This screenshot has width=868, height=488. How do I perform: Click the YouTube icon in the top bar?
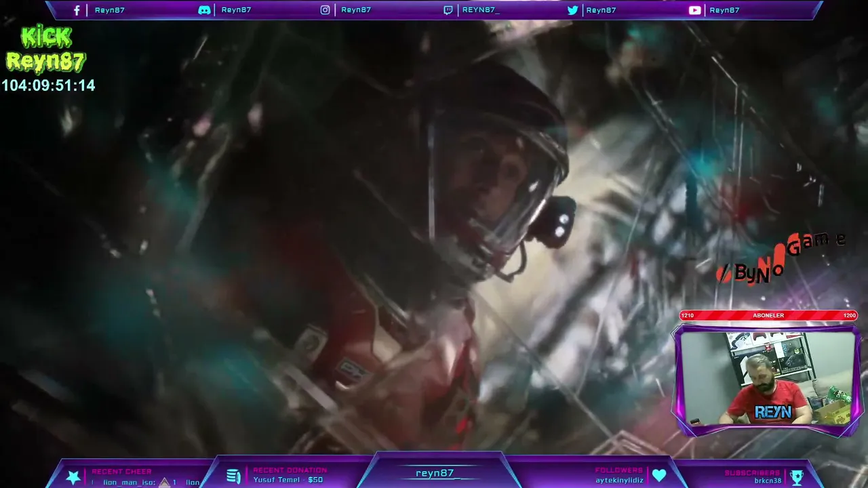tap(694, 10)
